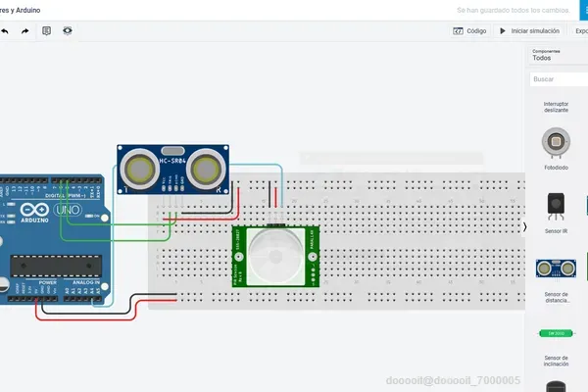Select the Fotodiodo component

click(x=556, y=149)
